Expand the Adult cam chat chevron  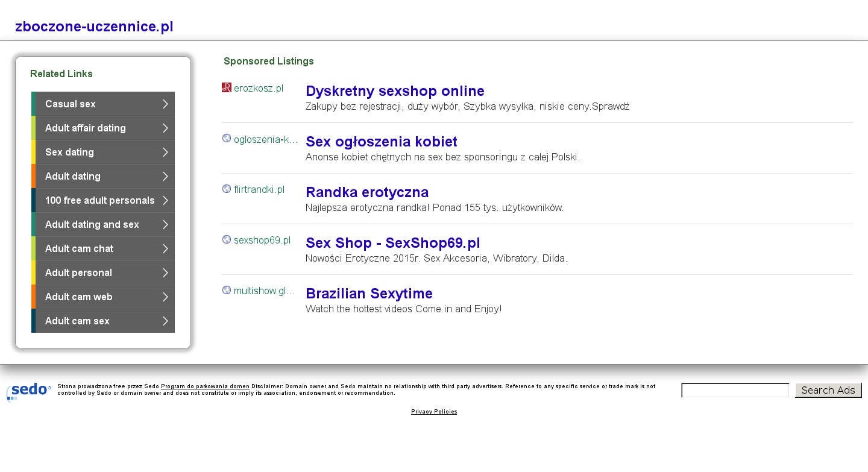[165, 248]
